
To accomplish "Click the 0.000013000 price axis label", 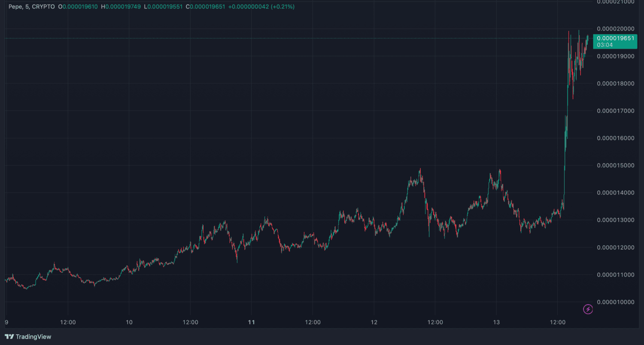I will tap(615, 220).
